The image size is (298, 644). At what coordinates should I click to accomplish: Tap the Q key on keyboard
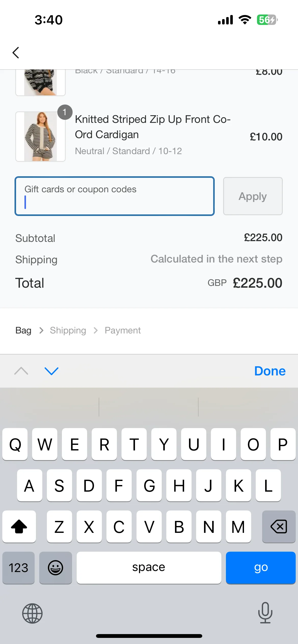click(15, 444)
